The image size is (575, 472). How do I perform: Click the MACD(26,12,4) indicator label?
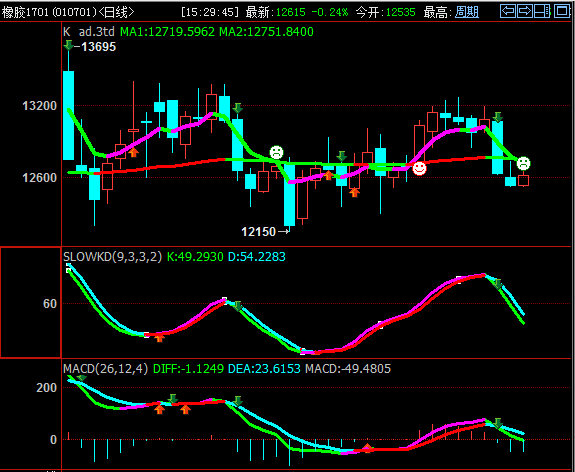point(105,368)
